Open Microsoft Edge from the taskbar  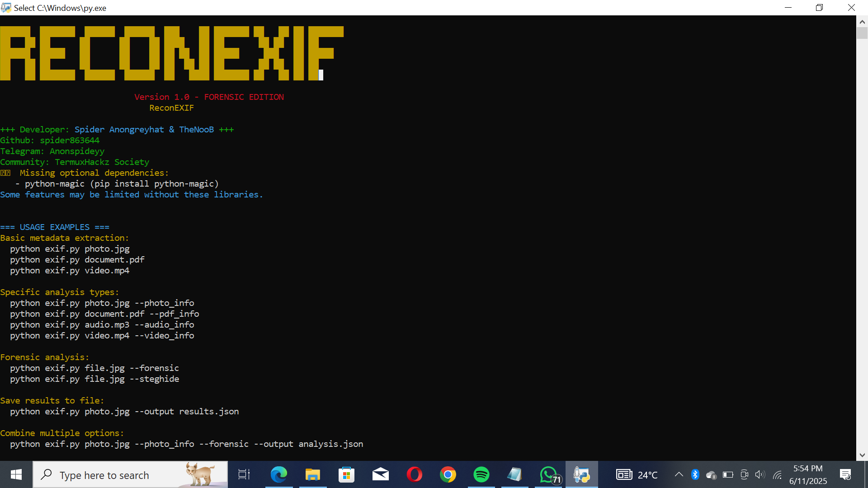[x=279, y=474]
